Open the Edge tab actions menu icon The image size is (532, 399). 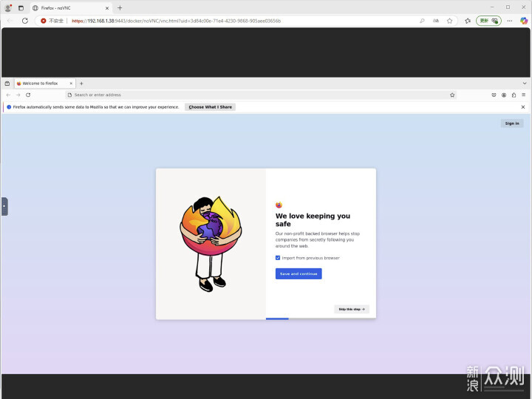[x=21, y=8]
